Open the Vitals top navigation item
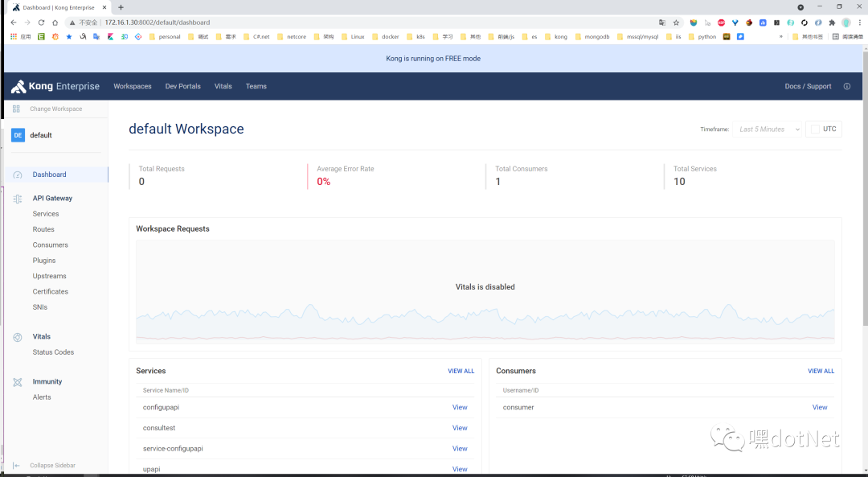Viewport: 868px width, 477px height. tap(223, 86)
